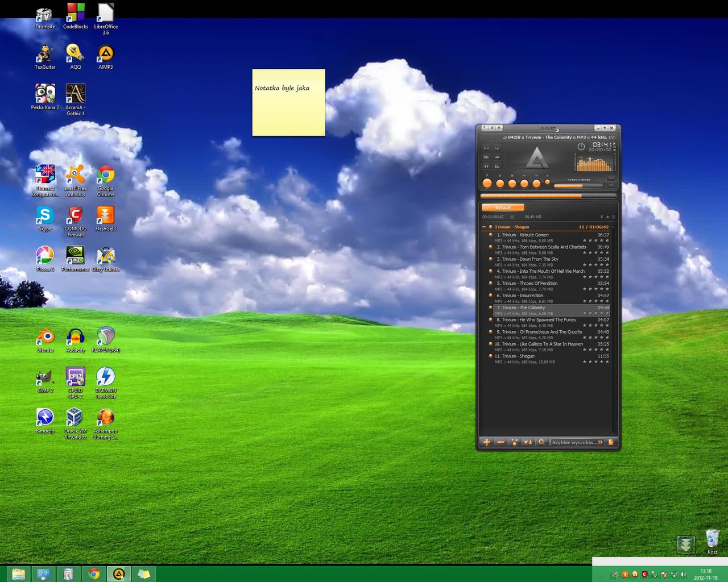Collapse the Trivium - Shogun album group
Image resolution: width=728 pixels, height=582 pixels.
coord(484,227)
